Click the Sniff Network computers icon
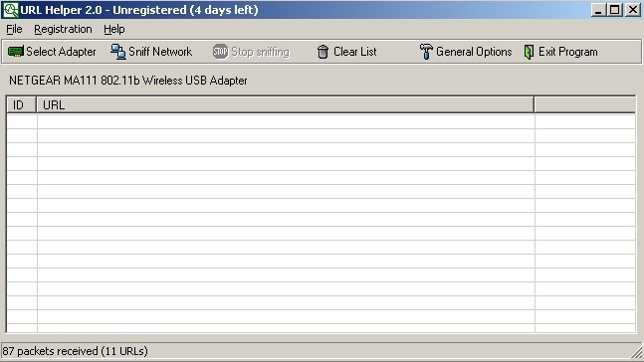The height and width of the screenshot is (362, 644). point(118,52)
